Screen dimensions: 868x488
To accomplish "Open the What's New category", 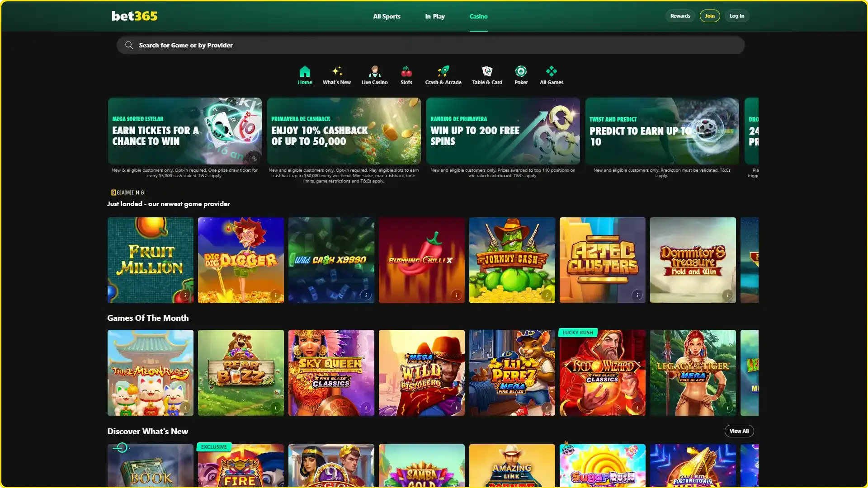I will [337, 75].
